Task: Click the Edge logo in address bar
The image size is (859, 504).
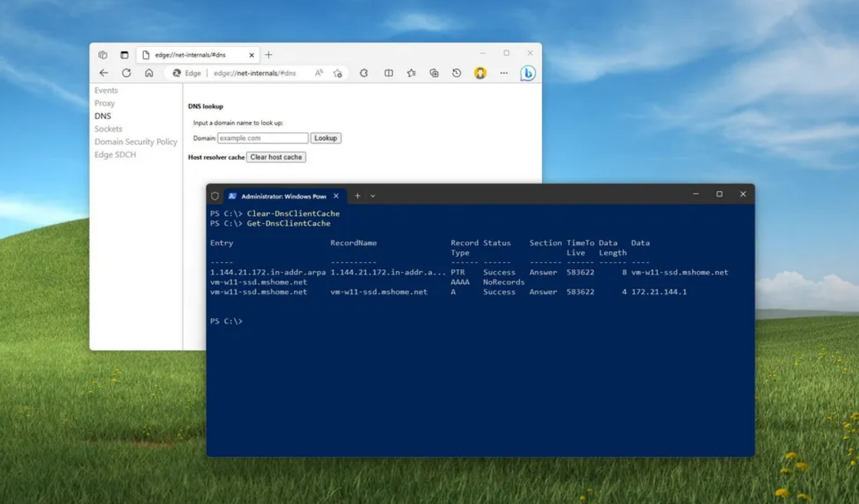Action: pyautogui.click(x=177, y=73)
